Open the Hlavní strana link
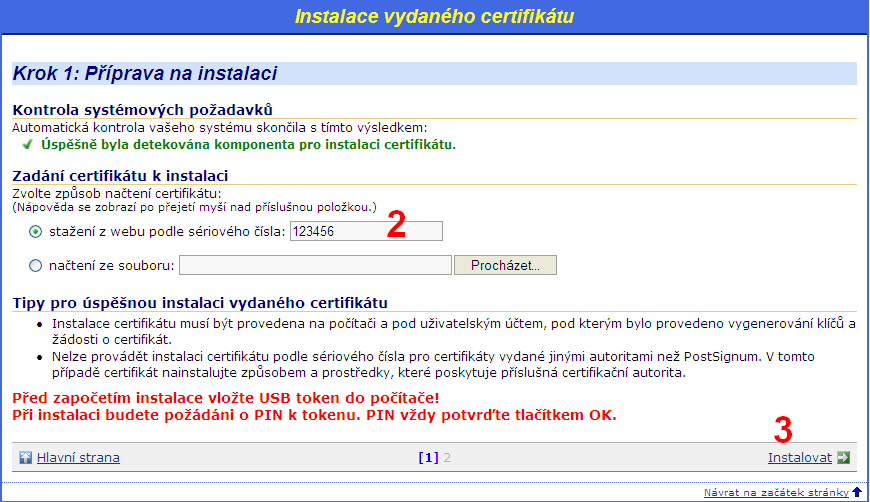The image size is (870, 502). (78, 458)
